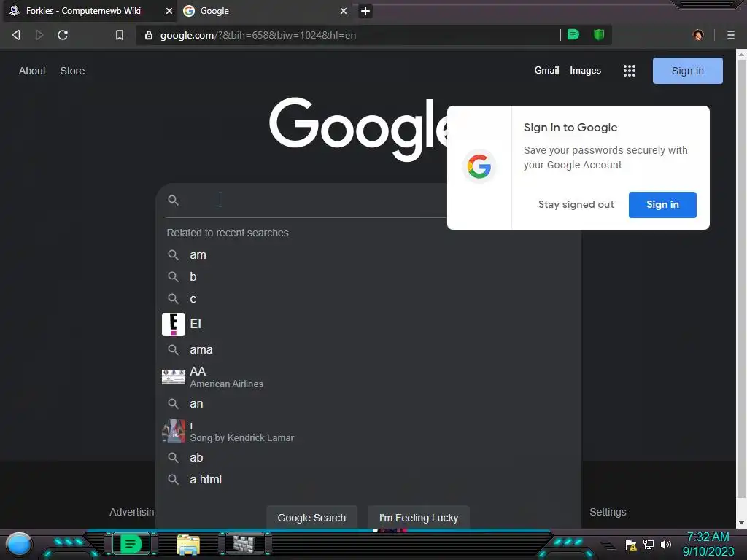Click Sign in inside the Google popup
Image resolution: width=747 pixels, height=560 pixels.
[662, 205]
